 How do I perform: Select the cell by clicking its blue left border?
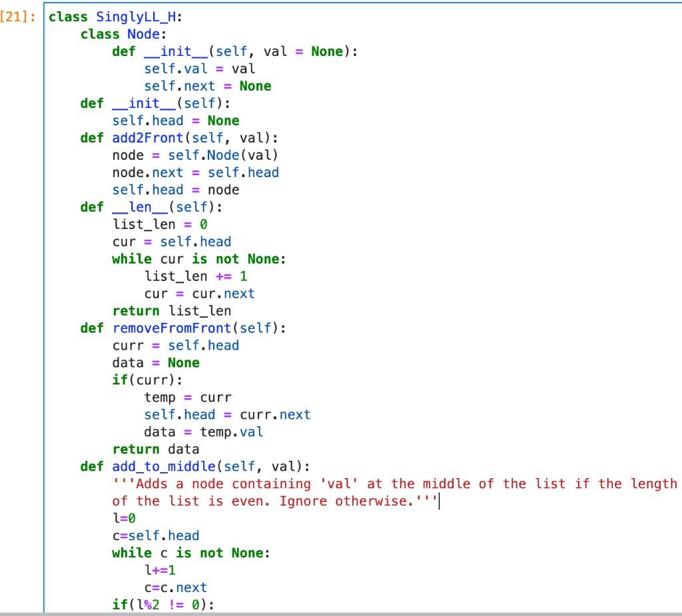coord(43,266)
